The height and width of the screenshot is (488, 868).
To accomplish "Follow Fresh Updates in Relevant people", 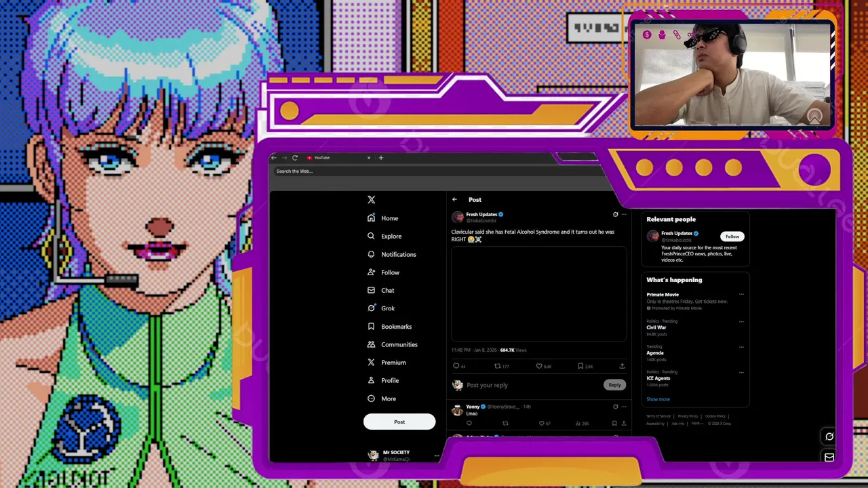I will (x=732, y=237).
